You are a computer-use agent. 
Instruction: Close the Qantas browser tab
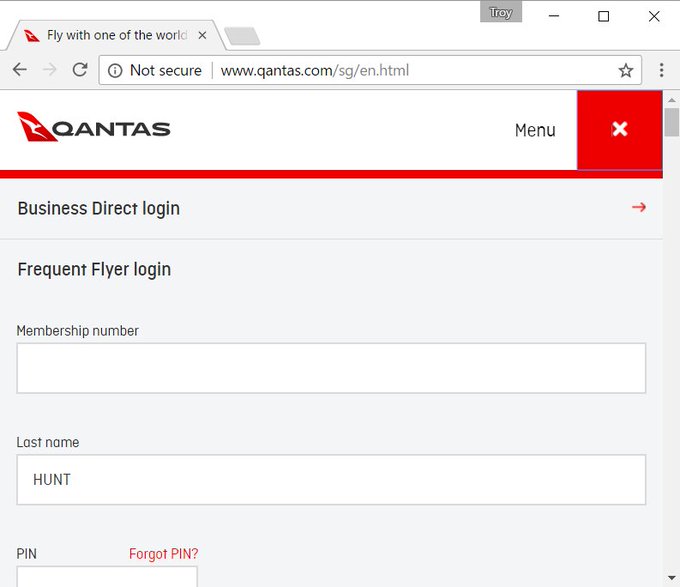click(202, 35)
